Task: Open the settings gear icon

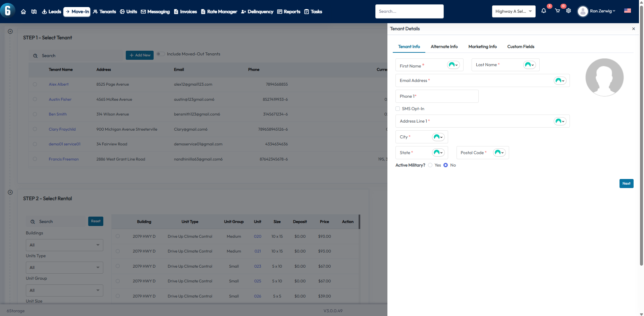Action: [x=569, y=11]
